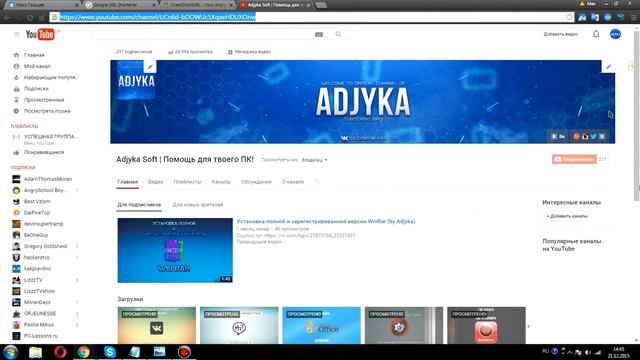Switch to the Плейлисты channel tab

(x=187, y=182)
